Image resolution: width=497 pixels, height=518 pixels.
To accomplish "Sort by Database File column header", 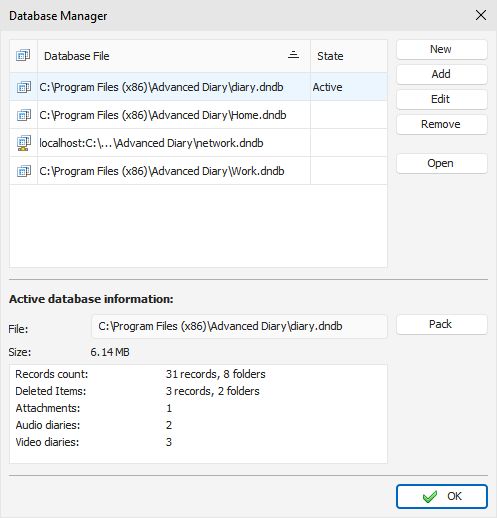I will pyautogui.click(x=174, y=56).
